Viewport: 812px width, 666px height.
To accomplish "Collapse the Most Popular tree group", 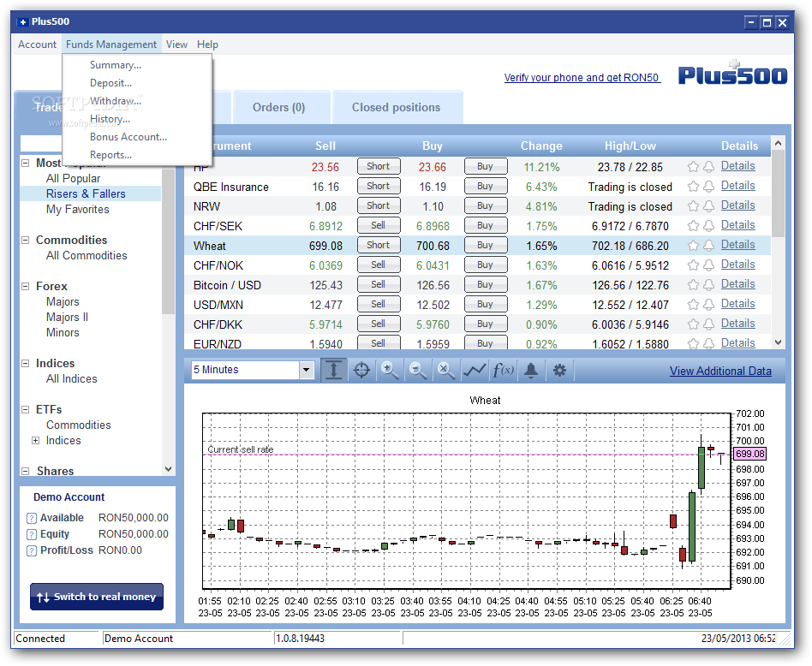I will 25,163.
